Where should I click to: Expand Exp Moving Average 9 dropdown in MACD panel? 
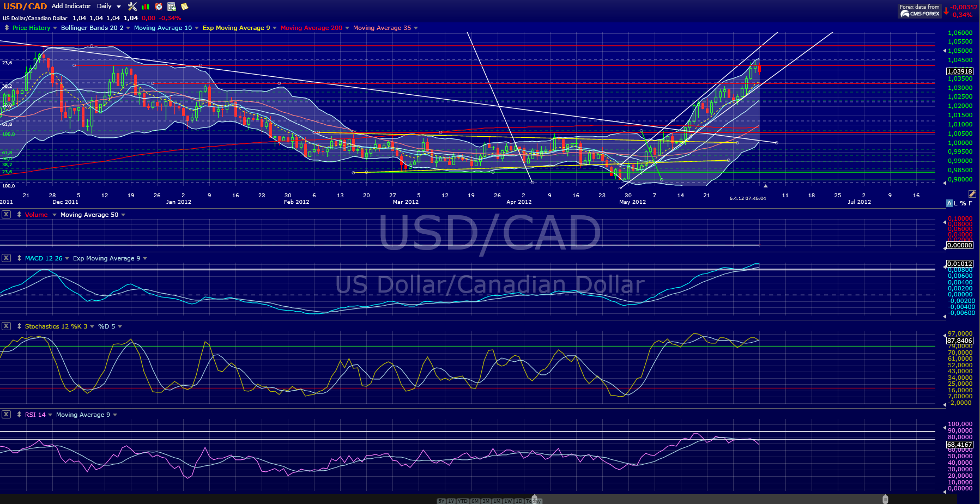[145, 258]
